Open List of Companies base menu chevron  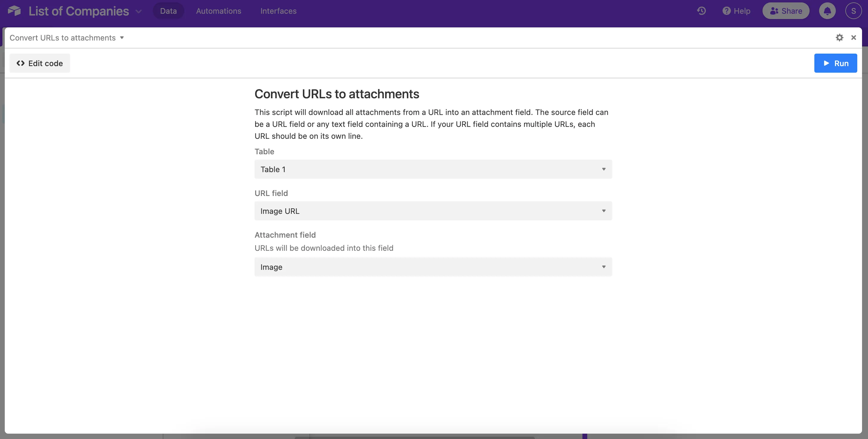tap(139, 11)
